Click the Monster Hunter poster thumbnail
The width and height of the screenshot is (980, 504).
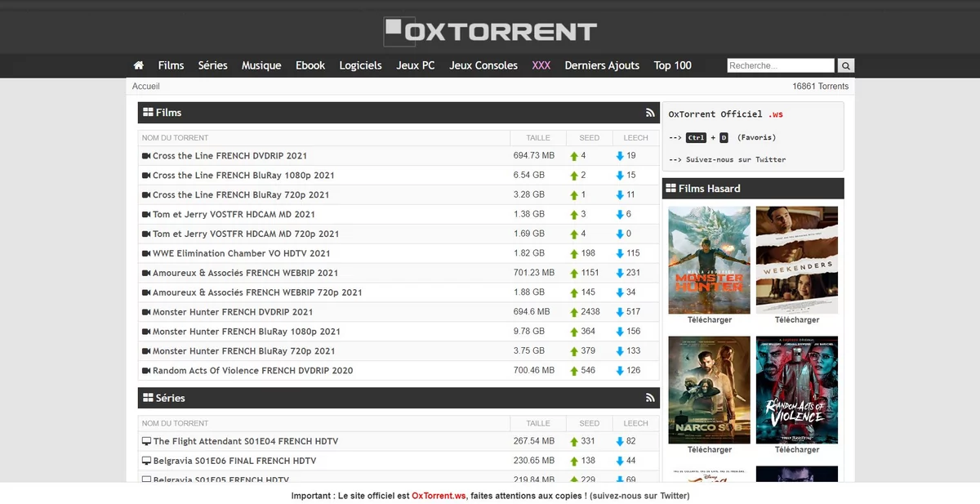point(710,260)
